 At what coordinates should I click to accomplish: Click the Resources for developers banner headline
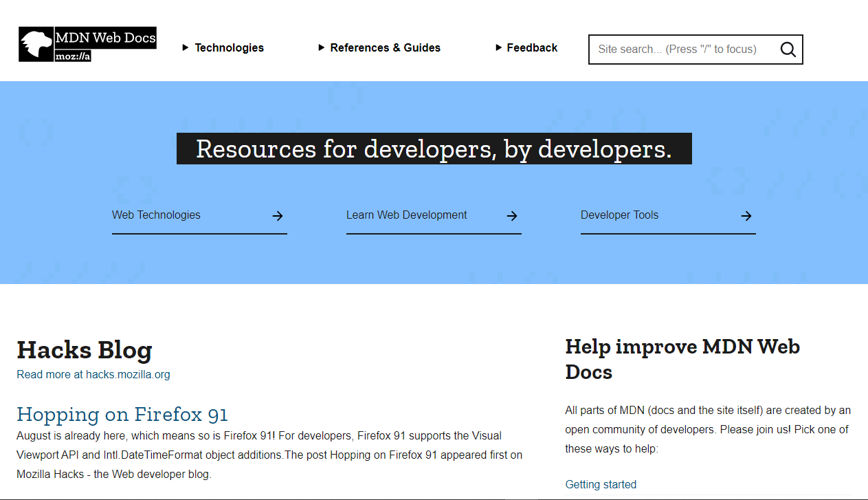pyautogui.click(x=434, y=149)
